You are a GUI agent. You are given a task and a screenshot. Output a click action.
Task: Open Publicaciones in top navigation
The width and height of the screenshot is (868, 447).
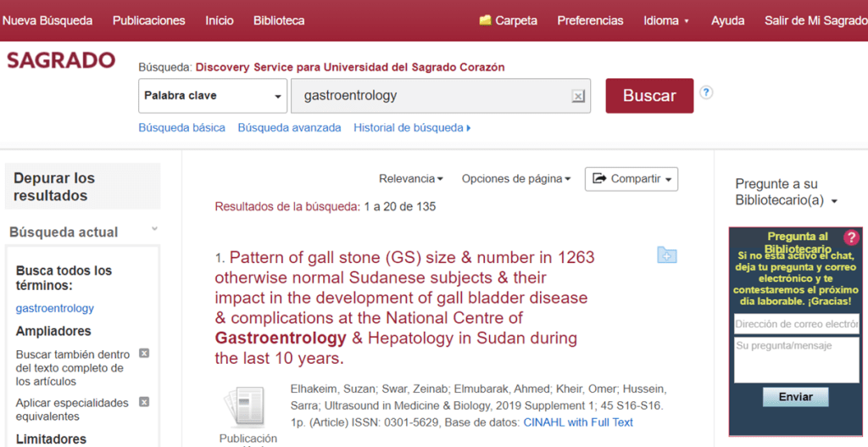(148, 20)
